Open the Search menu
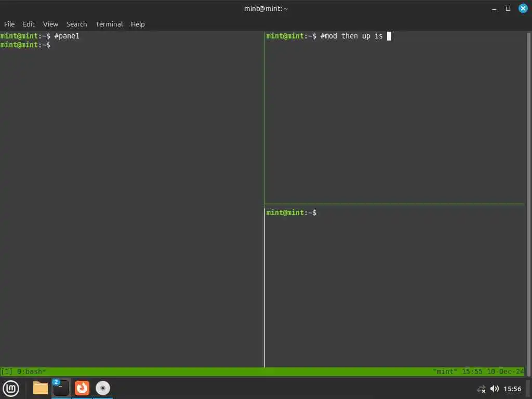 tap(76, 24)
